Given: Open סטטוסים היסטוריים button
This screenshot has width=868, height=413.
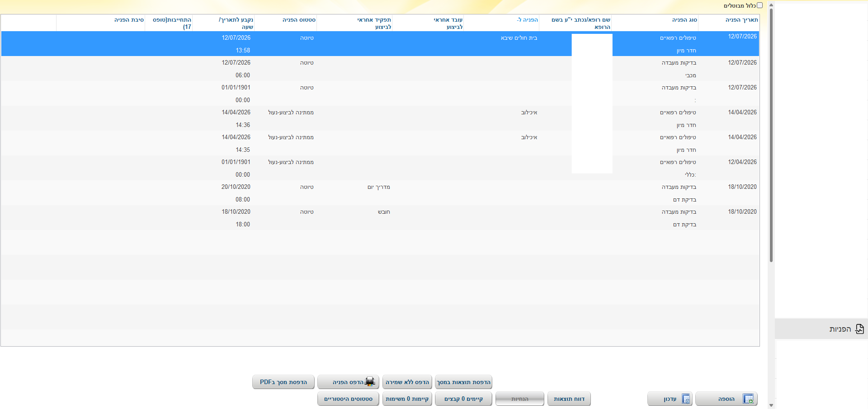Looking at the screenshot, I should (348, 399).
